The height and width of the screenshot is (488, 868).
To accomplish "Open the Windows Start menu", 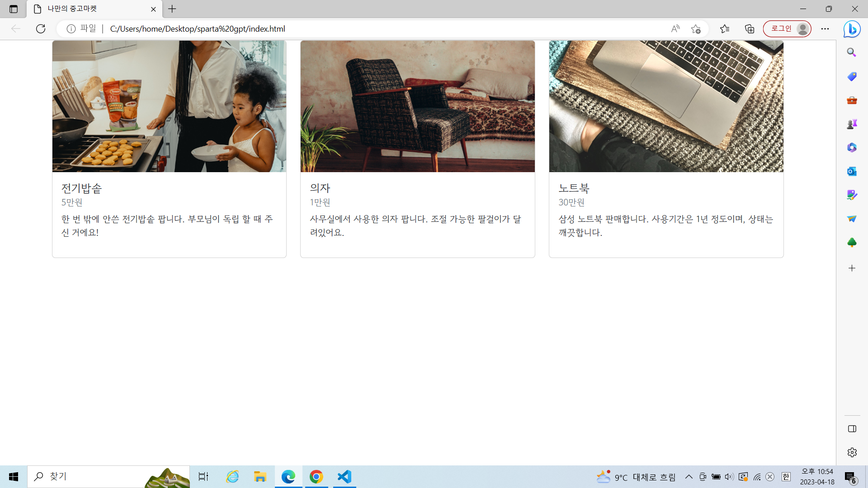I will (x=14, y=477).
